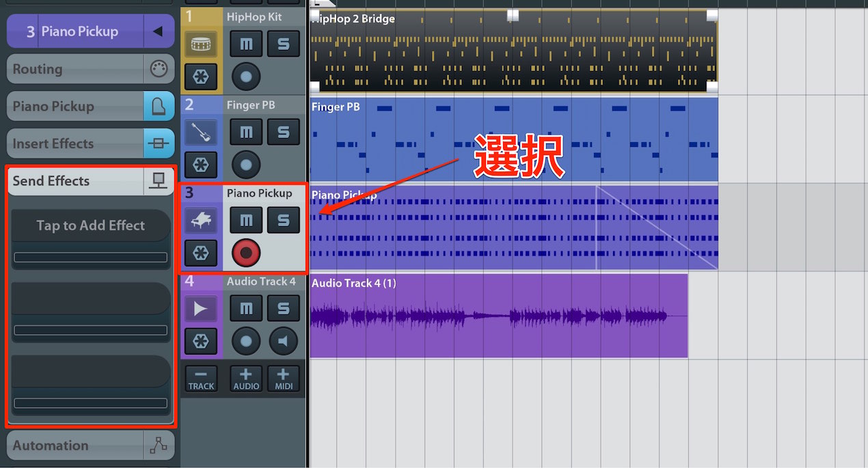The width and height of the screenshot is (868, 468).
Task: Open the Piano Pickup instrument section
Action: click(90, 107)
